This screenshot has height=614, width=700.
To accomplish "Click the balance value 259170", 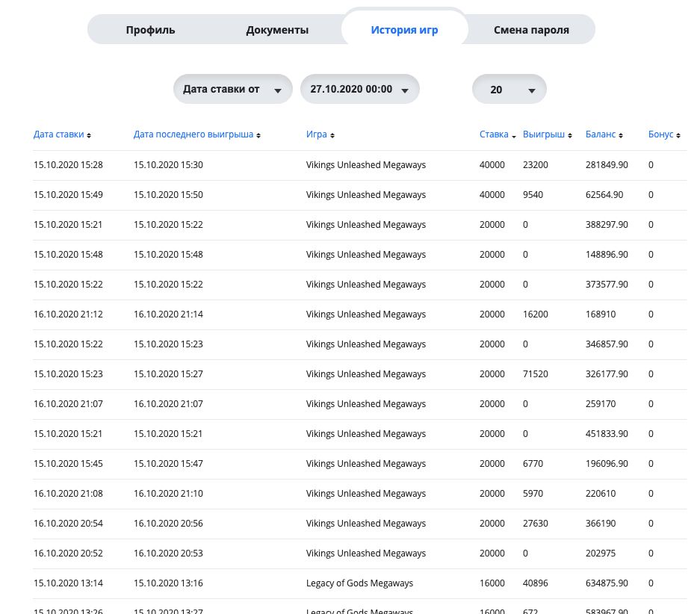I will (601, 404).
